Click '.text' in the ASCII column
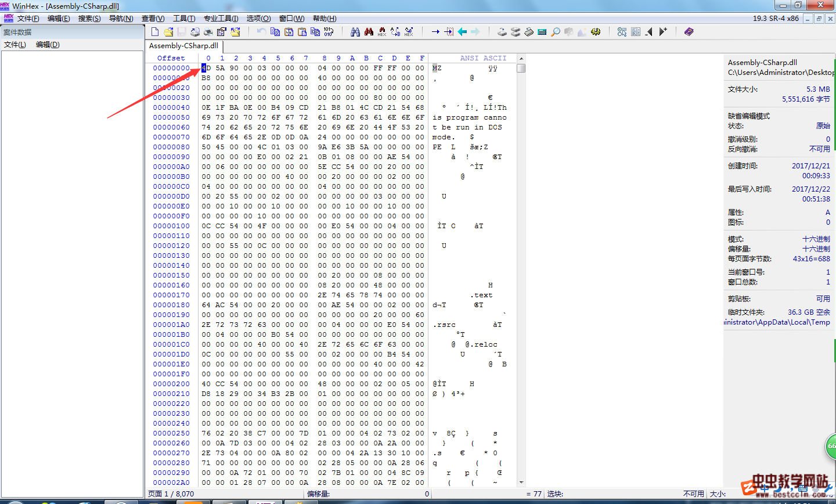The image size is (836, 504). (x=481, y=295)
